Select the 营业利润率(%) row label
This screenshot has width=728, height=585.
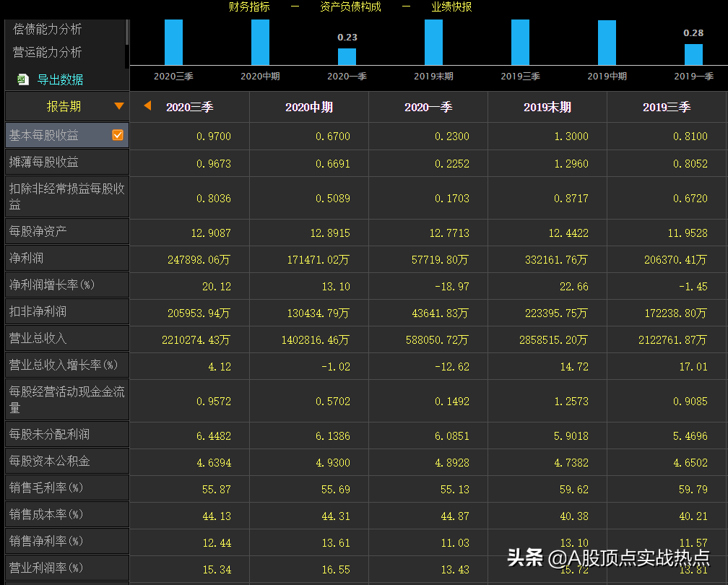click(x=67, y=568)
